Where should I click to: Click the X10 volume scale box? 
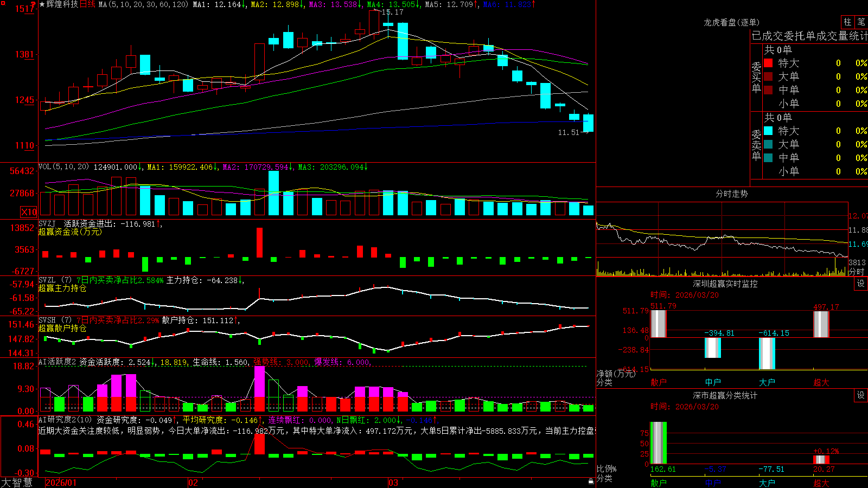point(29,212)
